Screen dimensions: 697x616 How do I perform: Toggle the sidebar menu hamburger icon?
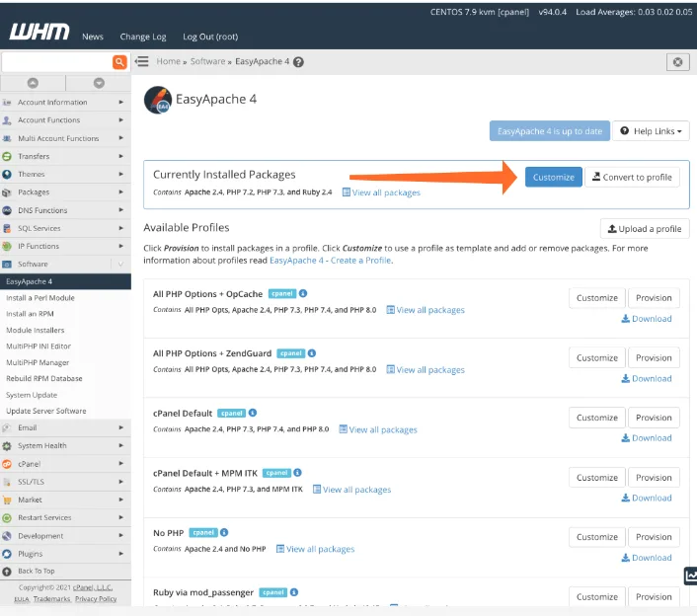click(142, 61)
